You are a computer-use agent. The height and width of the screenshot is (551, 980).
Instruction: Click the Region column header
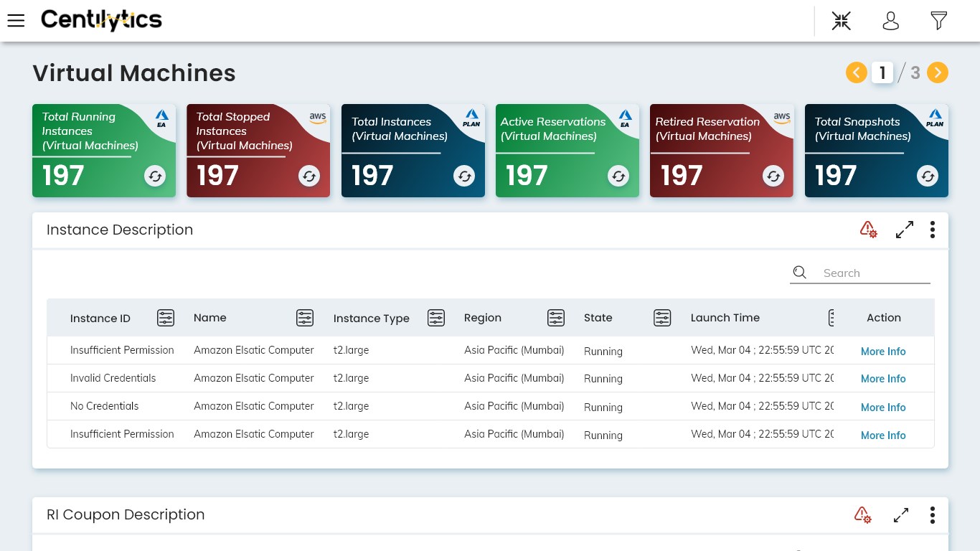(x=483, y=318)
